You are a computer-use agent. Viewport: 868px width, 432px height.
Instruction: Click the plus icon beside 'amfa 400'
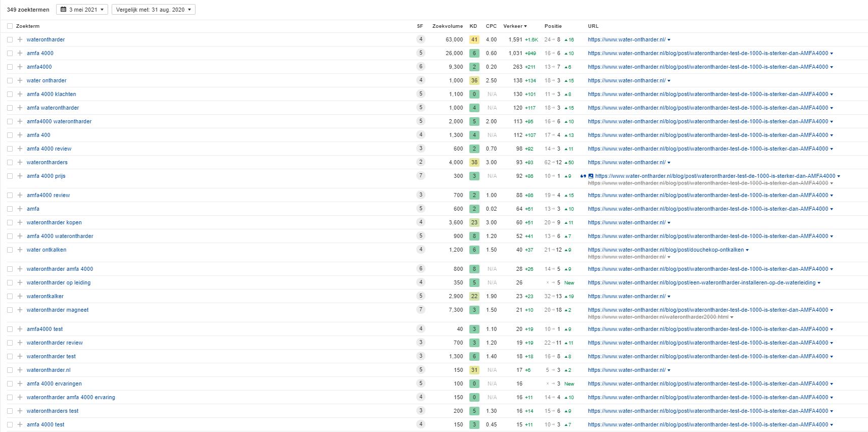click(20, 135)
